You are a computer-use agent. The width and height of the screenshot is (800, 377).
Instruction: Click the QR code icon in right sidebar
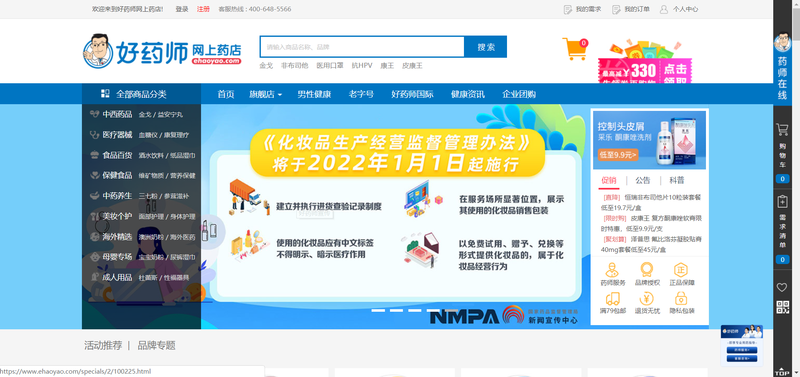[782, 307]
